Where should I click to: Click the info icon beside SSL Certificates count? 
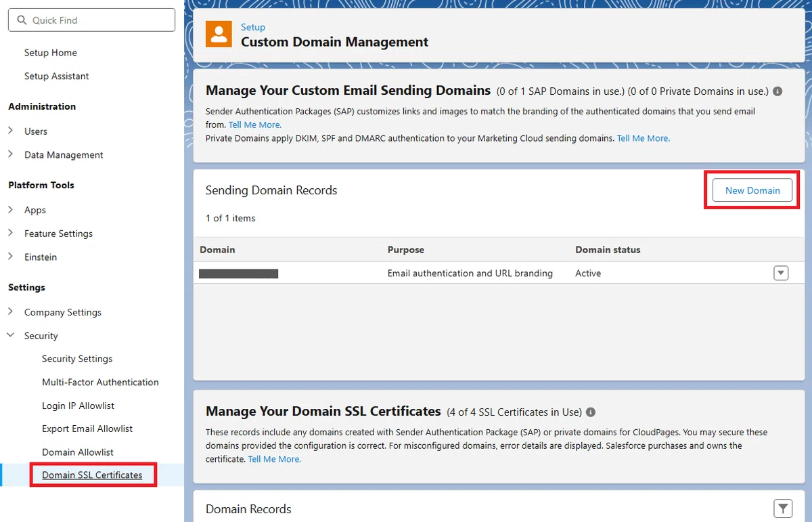coord(591,412)
